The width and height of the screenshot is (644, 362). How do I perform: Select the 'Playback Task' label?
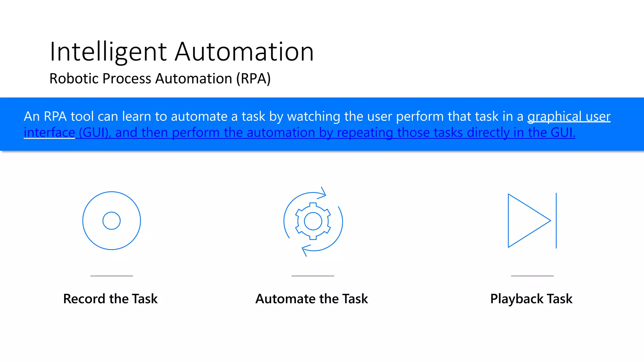(531, 299)
